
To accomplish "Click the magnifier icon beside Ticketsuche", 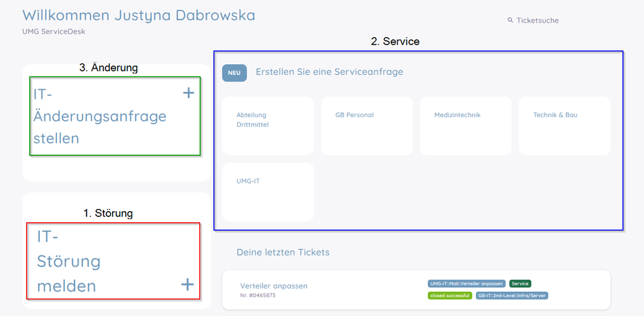I will (510, 20).
